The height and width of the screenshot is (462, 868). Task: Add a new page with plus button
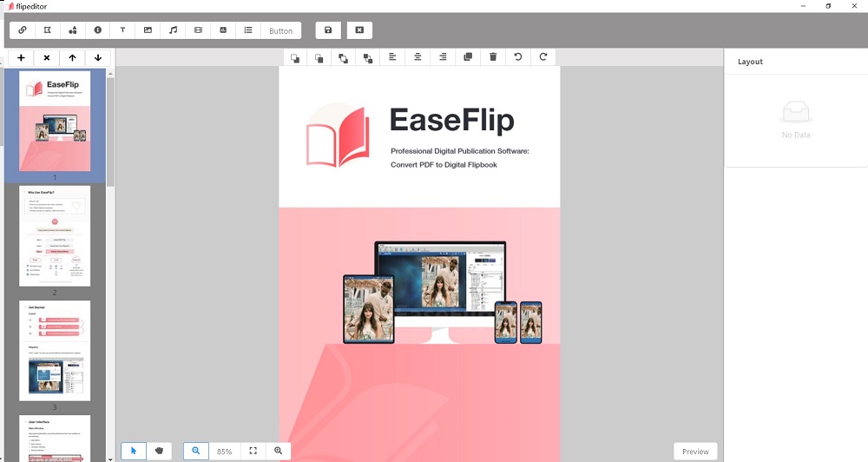(21, 58)
